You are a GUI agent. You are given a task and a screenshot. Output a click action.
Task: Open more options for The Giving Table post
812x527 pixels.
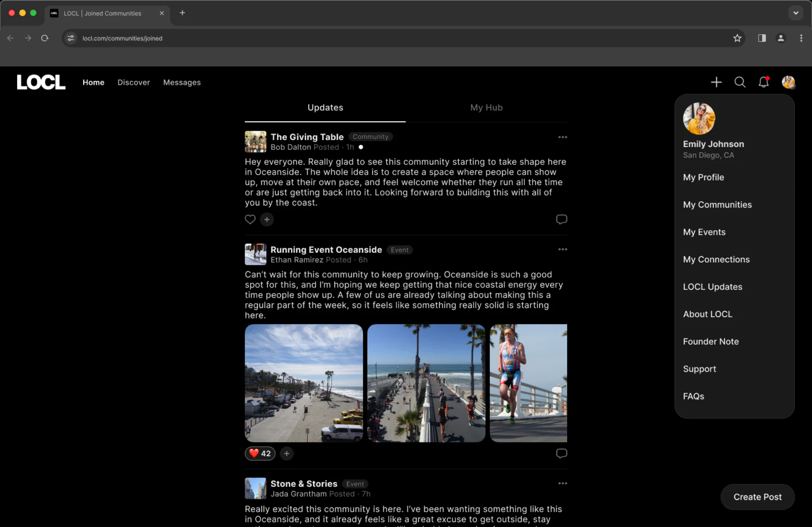tap(562, 137)
